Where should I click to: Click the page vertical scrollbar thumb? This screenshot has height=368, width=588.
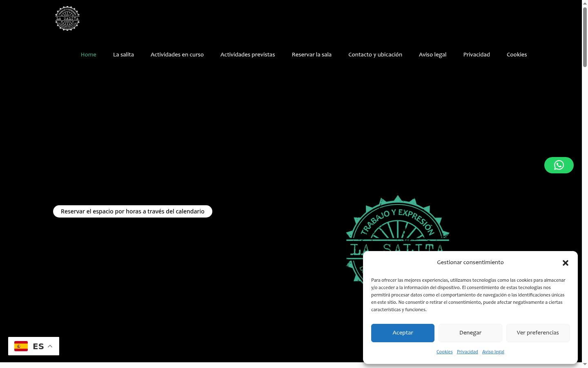(x=585, y=37)
